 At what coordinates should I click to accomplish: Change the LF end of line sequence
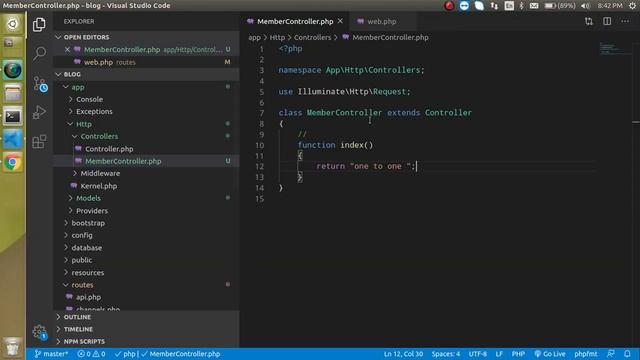coord(499,354)
